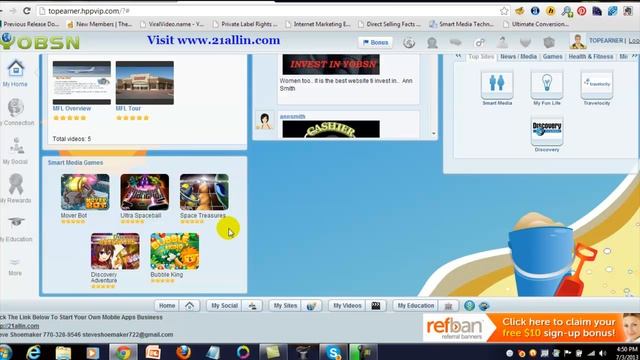This screenshot has width=640, height=360.
Task: Click the shield header icon
Action: 526,42
